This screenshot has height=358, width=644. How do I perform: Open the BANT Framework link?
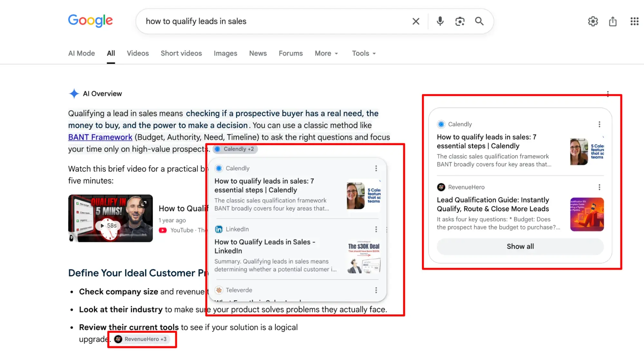click(x=100, y=137)
